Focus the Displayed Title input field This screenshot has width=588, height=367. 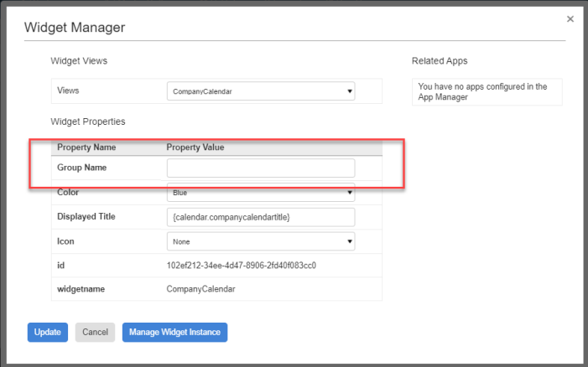pyautogui.click(x=261, y=217)
